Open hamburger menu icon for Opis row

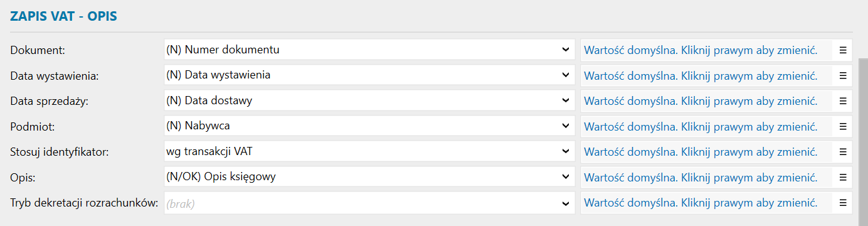(x=843, y=177)
